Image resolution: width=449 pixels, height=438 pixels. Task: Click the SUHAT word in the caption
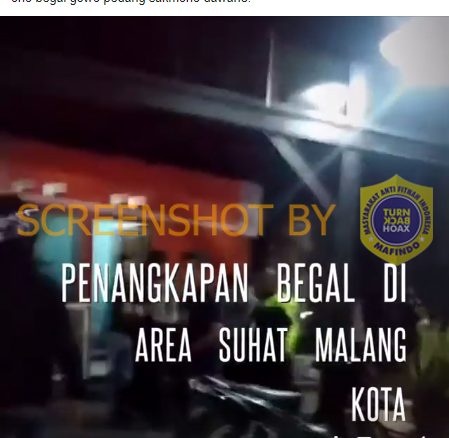pos(253,345)
